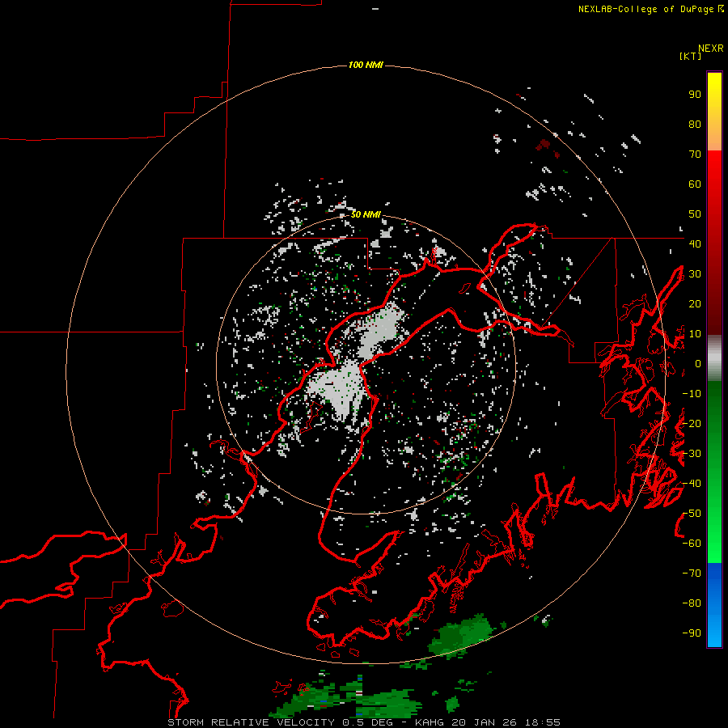This screenshot has width=728, height=728.
Task: Select the 10 knot scale label
Action: tap(695, 334)
